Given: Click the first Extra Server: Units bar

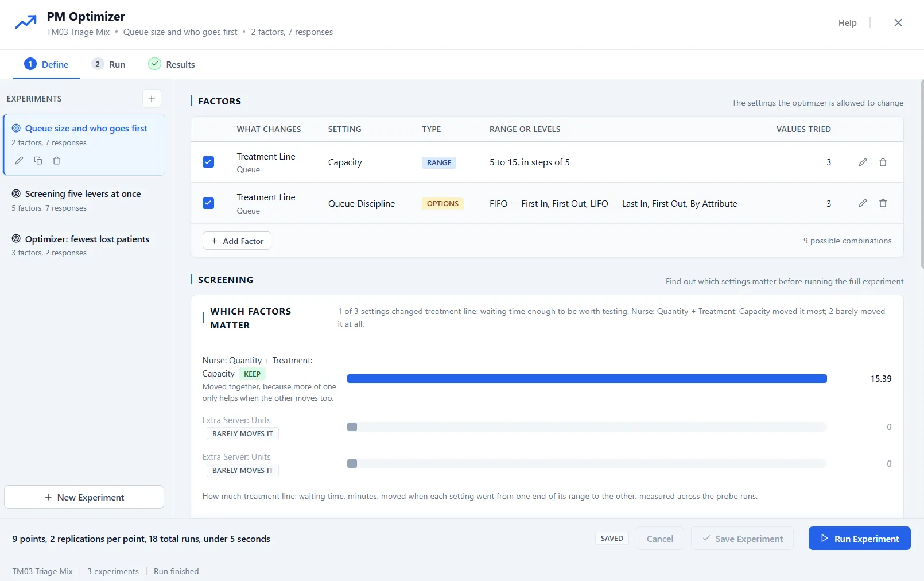Looking at the screenshot, I should pos(587,427).
